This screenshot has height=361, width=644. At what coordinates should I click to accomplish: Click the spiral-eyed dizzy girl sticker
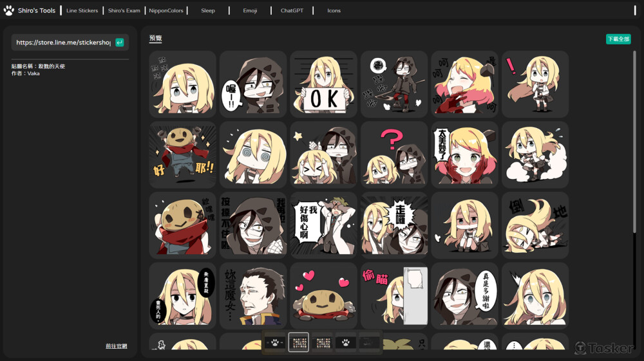click(252, 154)
